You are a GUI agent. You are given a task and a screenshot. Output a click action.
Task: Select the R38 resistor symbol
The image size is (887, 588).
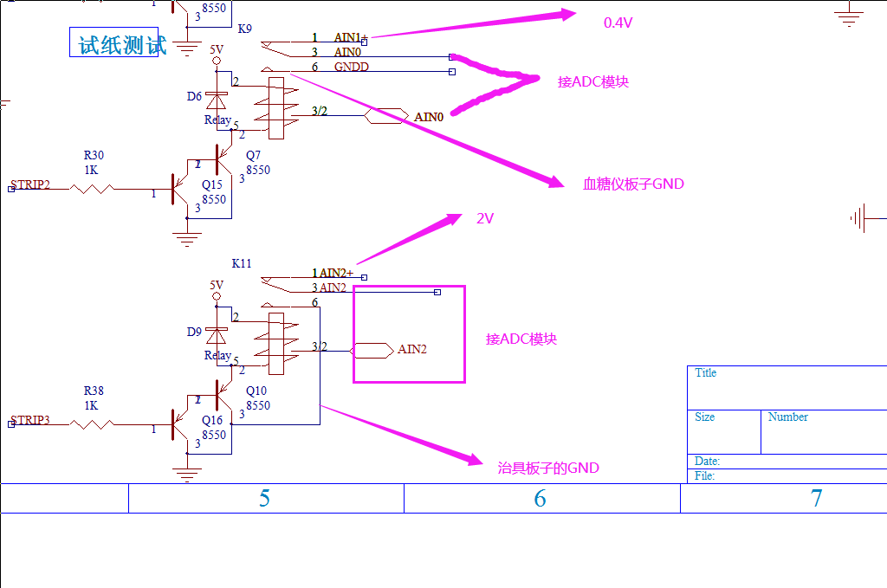[x=92, y=424]
